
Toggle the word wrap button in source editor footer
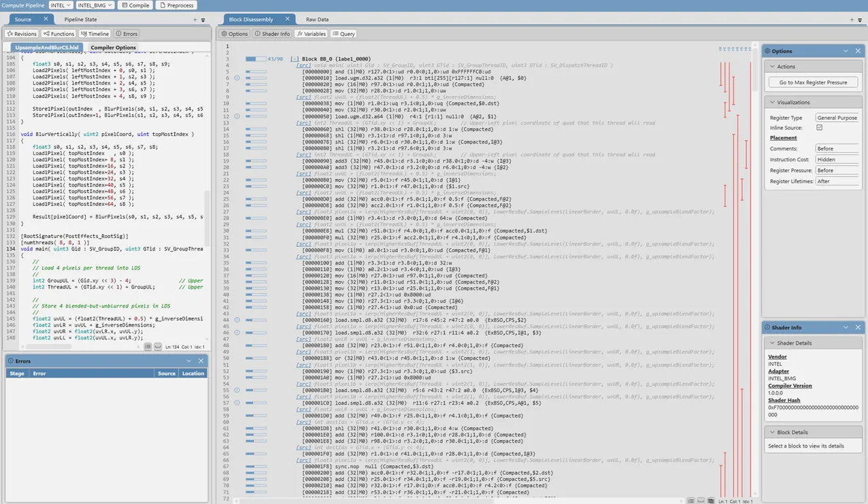148,347
